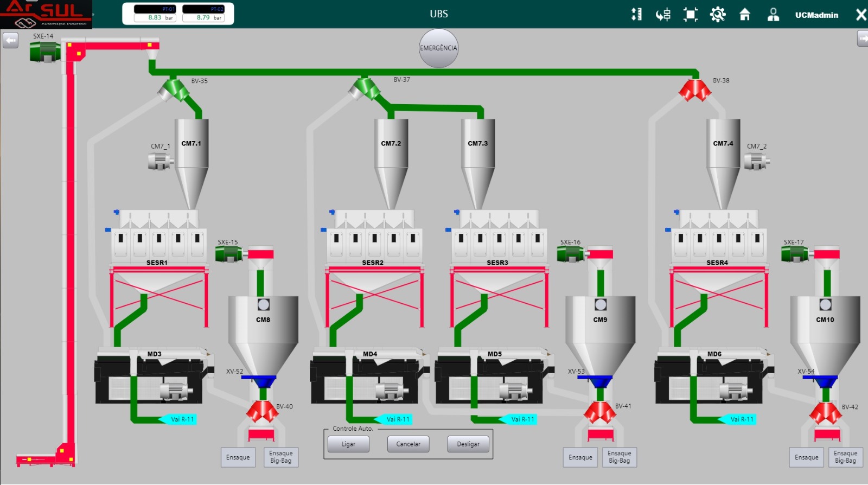Click the user login icon
This screenshot has height=485, width=868.
coord(773,15)
